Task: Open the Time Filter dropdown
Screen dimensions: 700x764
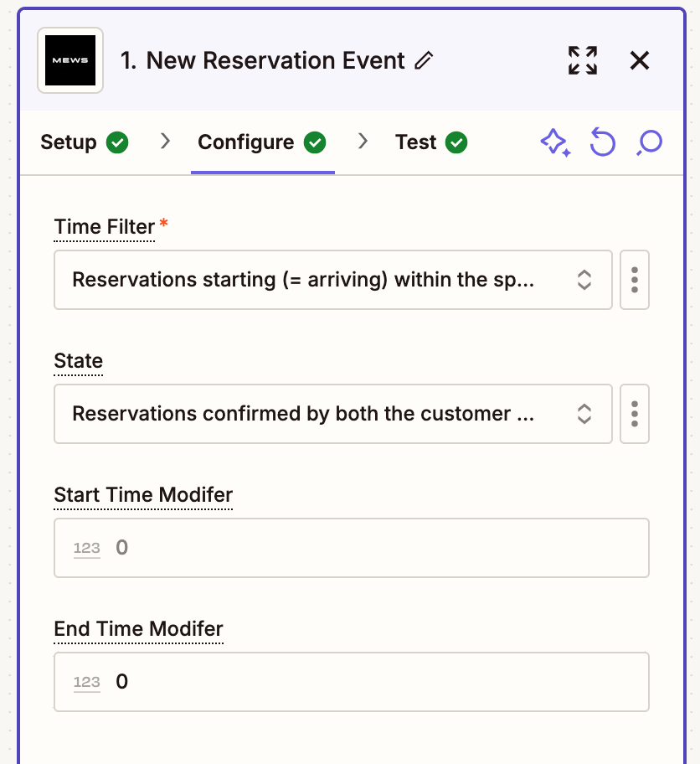Action: click(332, 280)
